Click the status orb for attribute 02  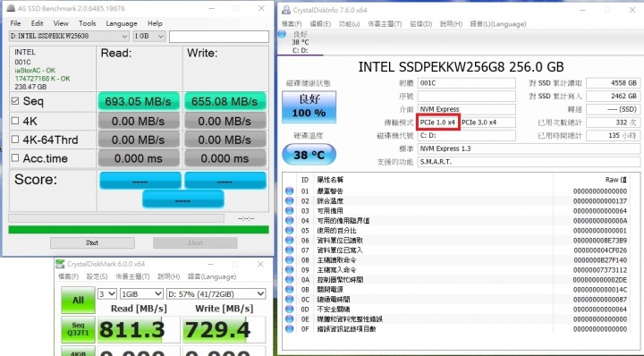(290, 200)
